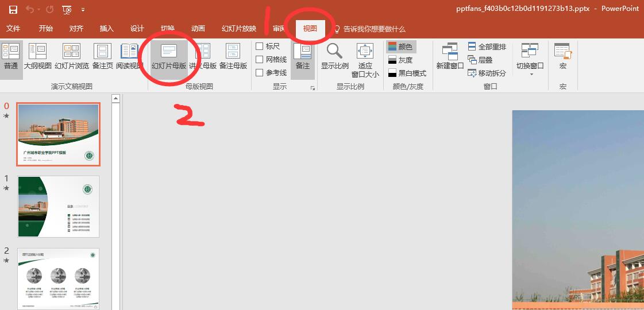Select 灰度 grayscale color mode
This screenshot has height=310, width=644.
(x=400, y=60)
